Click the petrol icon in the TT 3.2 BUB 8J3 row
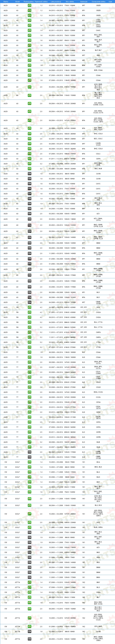Viewport: 115px width, 644px height. (30, 442)
